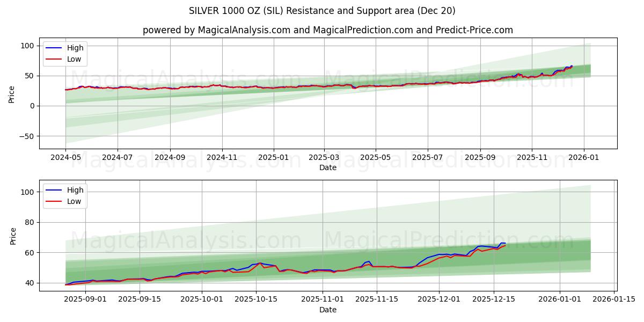Toggle the High series in bottom legend
Screen dimensions: 644x322
[75, 190]
